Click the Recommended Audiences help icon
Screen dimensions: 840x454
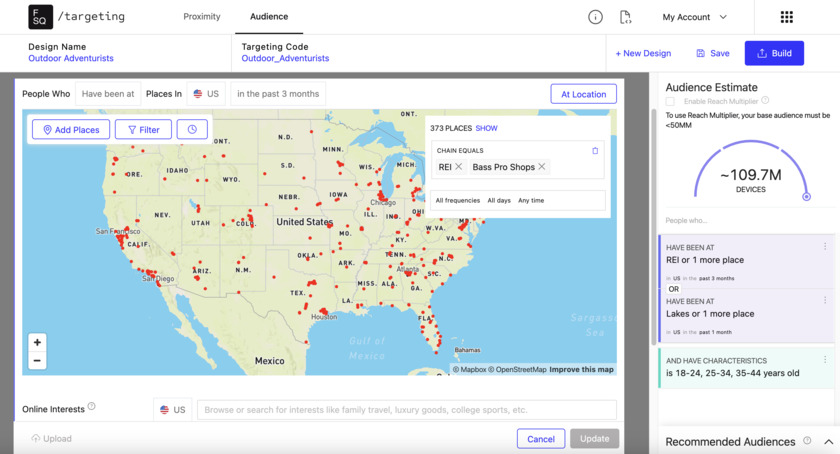click(807, 441)
